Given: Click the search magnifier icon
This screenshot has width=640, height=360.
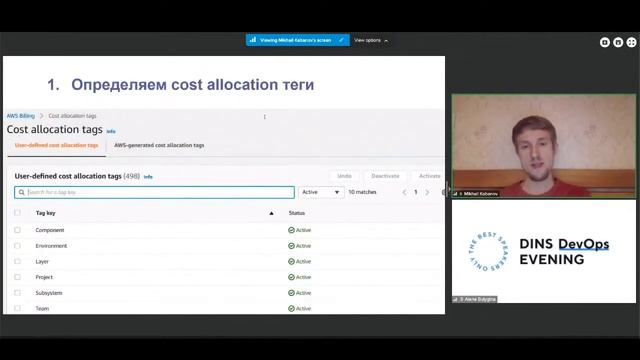Looking at the screenshot, I should point(22,192).
